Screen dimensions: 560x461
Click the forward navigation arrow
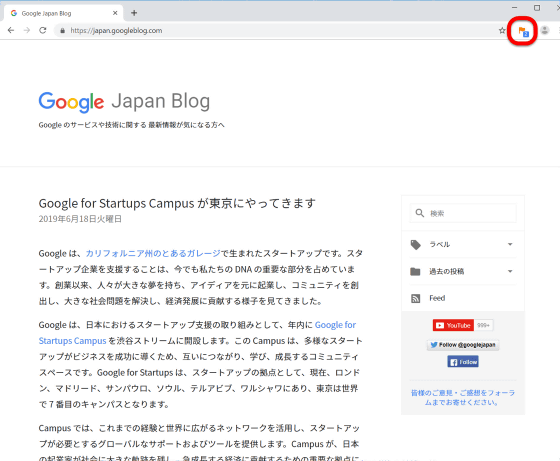[x=27, y=30]
